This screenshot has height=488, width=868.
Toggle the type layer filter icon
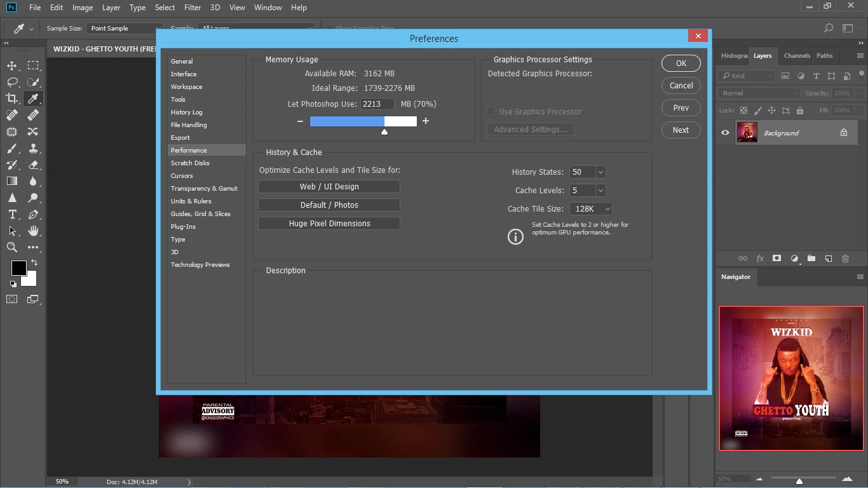tap(816, 76)
